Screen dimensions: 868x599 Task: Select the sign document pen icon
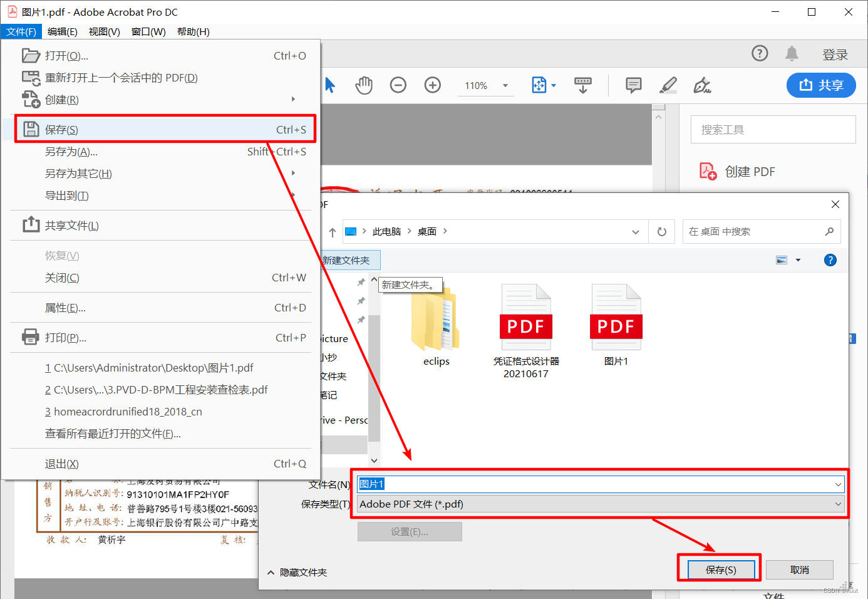[702, 85]
